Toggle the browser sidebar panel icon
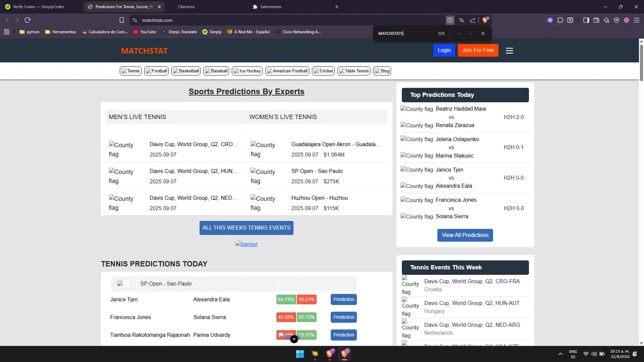 (586, 20)
